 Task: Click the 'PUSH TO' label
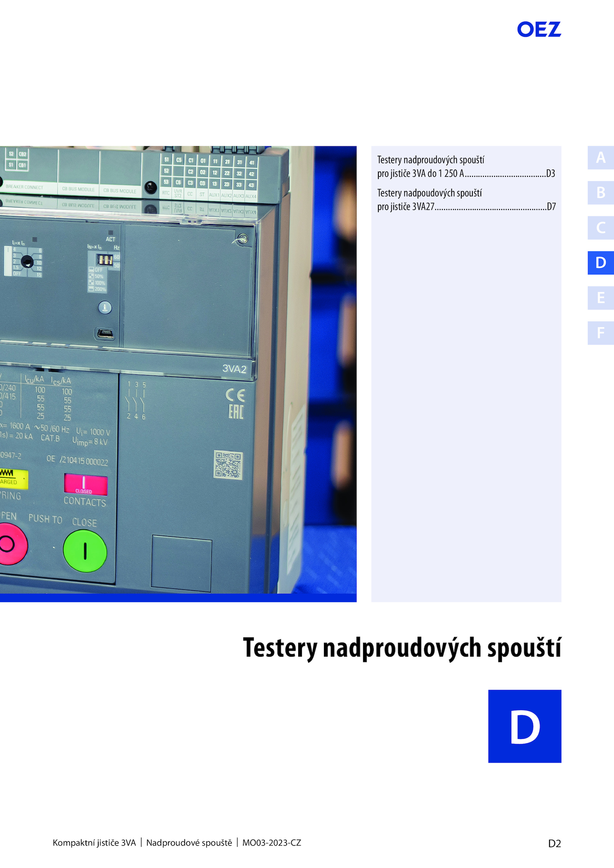pyautogui.click(x=45, y=519)
